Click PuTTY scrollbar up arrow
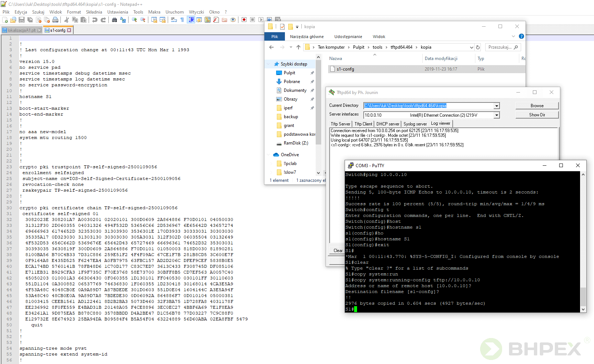The height and width of the screenshot is (364, 594). [x=583, y=175]
